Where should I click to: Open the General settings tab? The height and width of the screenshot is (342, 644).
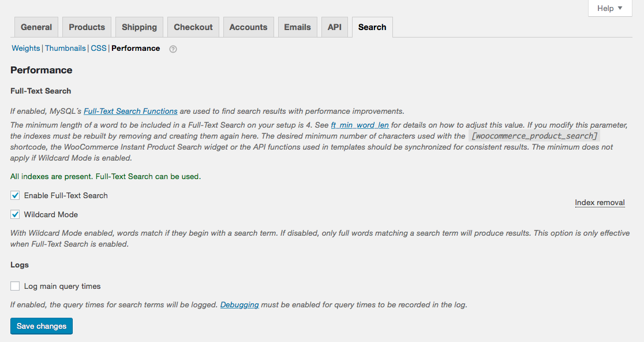coord(36,27)
